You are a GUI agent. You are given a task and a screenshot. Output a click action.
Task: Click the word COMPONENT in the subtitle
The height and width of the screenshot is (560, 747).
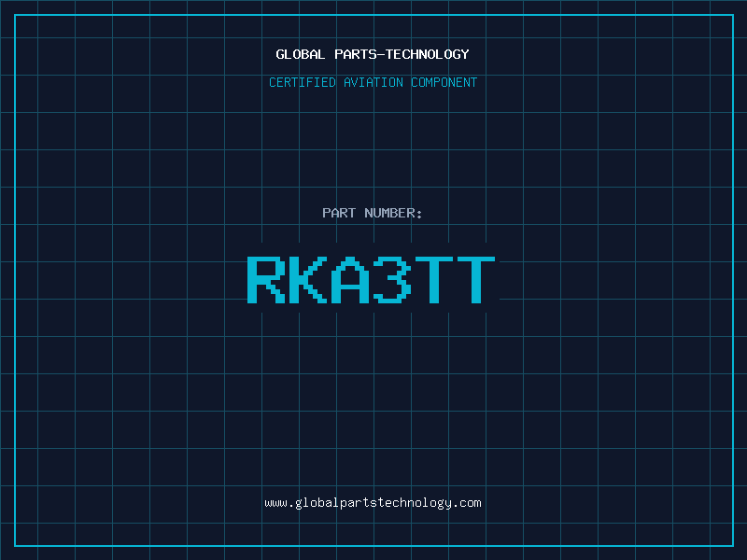coord(444,82)
